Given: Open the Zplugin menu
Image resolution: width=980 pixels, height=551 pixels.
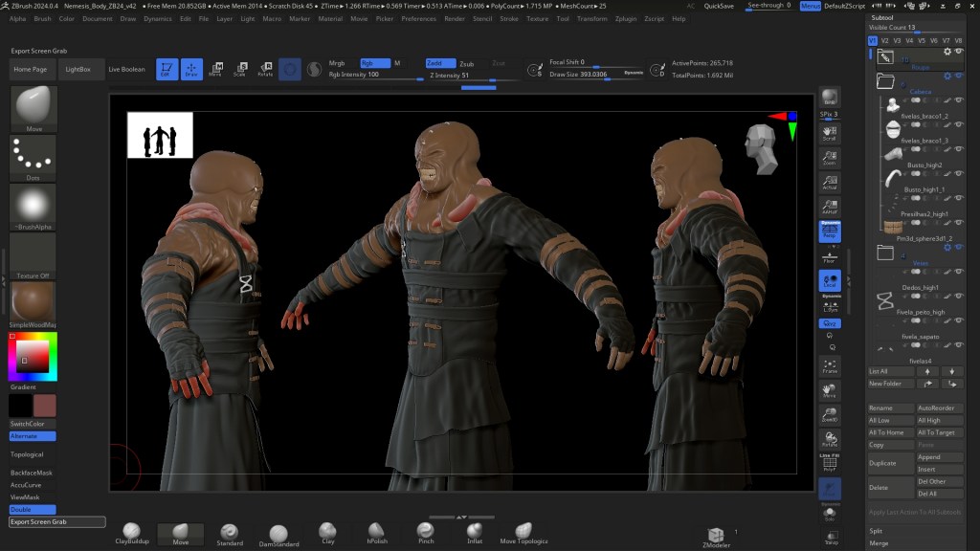Looking at the screenshot, I should 626,18.
